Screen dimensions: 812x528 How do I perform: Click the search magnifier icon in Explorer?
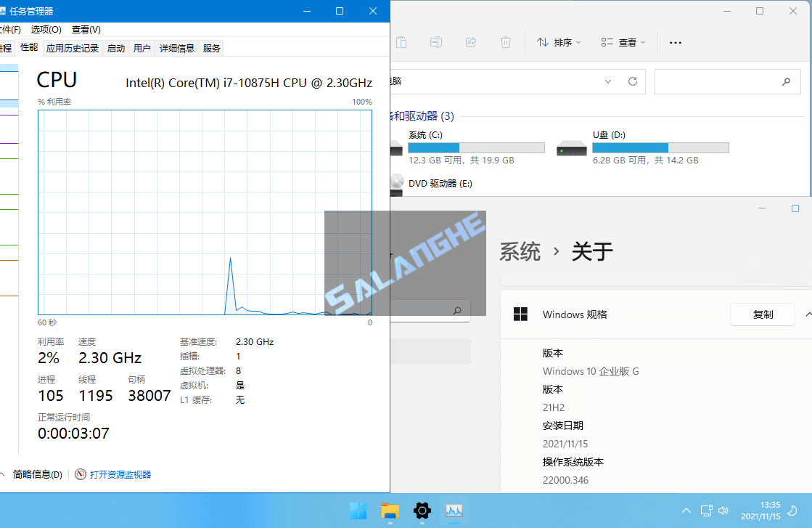pyautogui.click(x=786, y=81)
